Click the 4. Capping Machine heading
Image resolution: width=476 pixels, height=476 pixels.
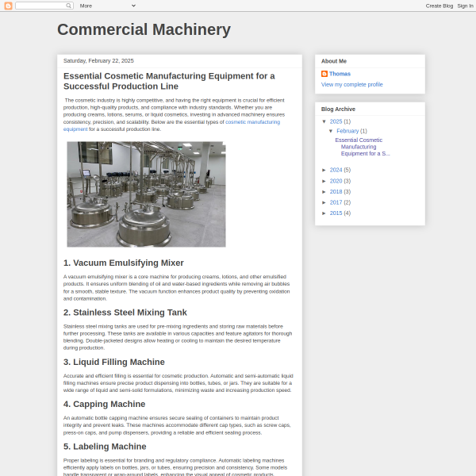pos(104,404)
